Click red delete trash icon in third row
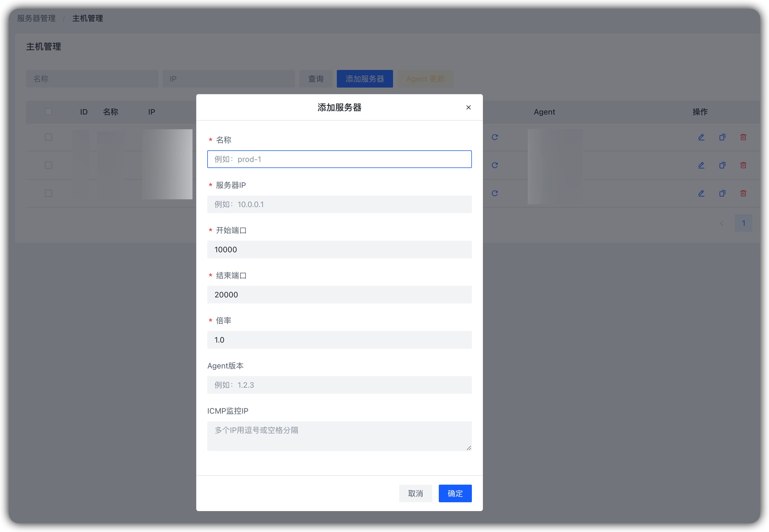The width and height of the screenshot is (769, 532). (743, 193)
